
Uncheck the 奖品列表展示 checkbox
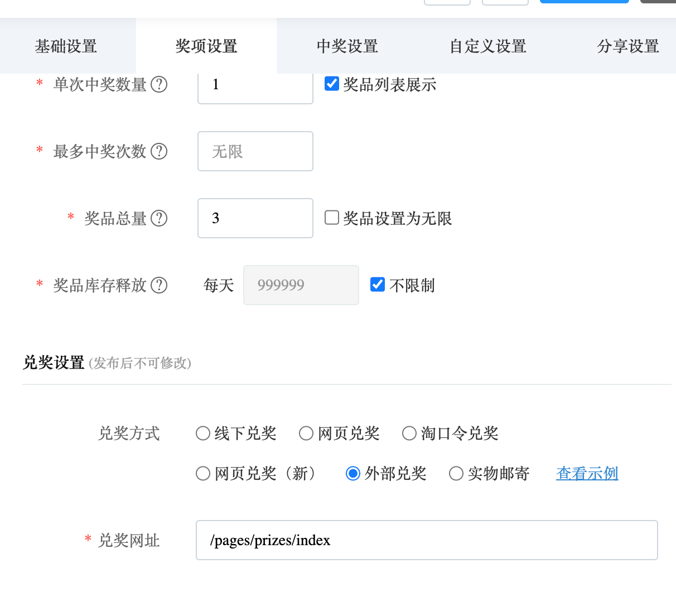click(332, 84)
